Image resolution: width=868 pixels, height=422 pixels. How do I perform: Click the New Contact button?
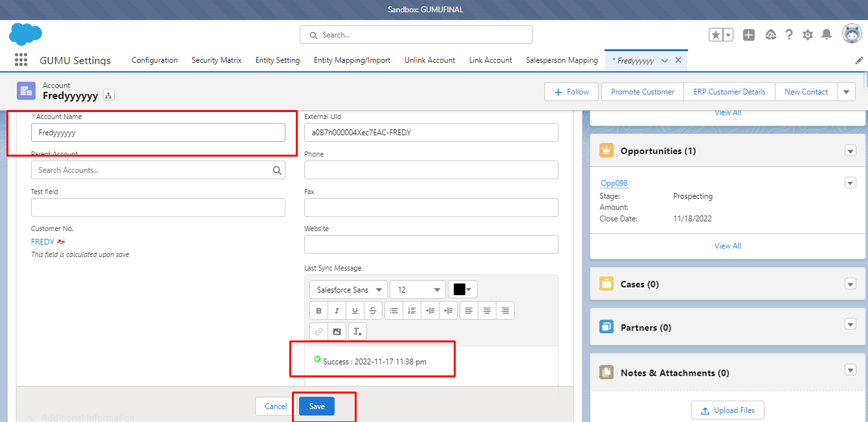pyautogui.click(x=806, y=92)
